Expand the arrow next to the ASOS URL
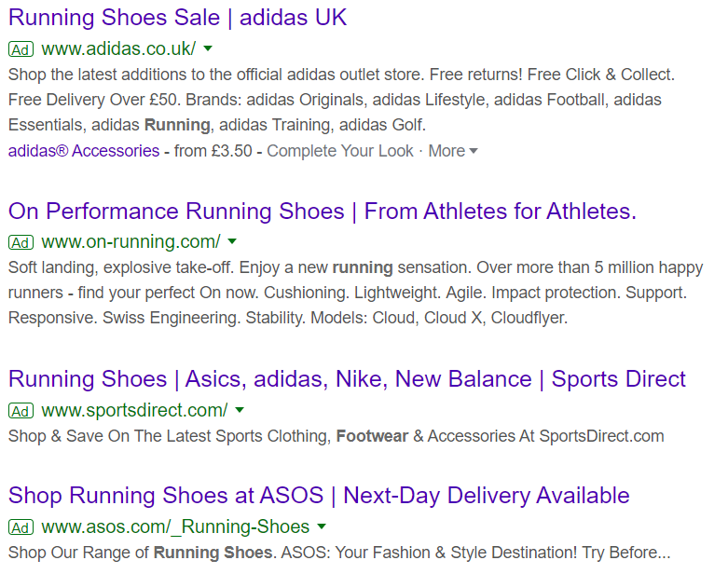Viewport: 728px width, 574px height. tap(322, 526)
